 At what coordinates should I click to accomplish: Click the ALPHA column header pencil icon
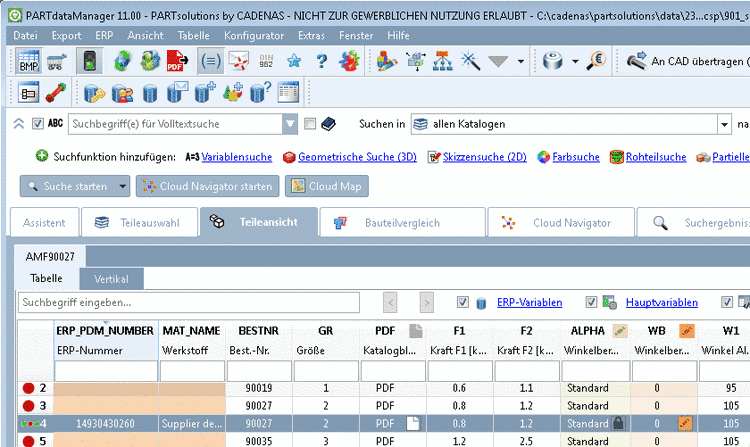[620, 331]
